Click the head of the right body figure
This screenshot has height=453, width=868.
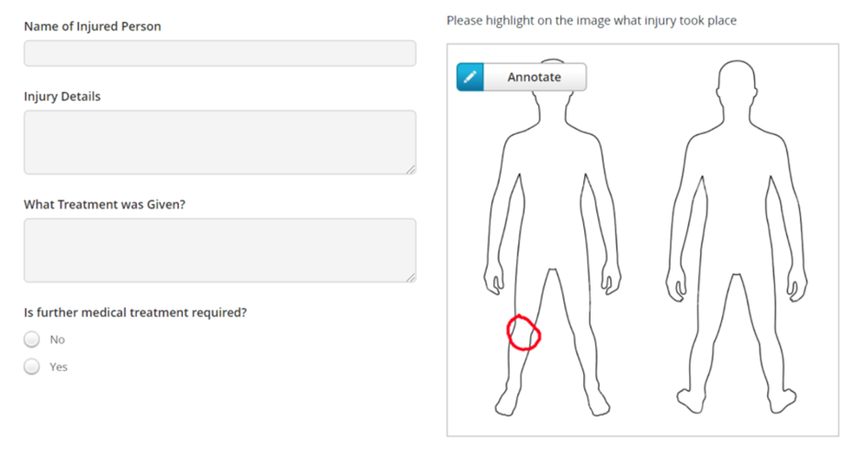pos(737,80)
